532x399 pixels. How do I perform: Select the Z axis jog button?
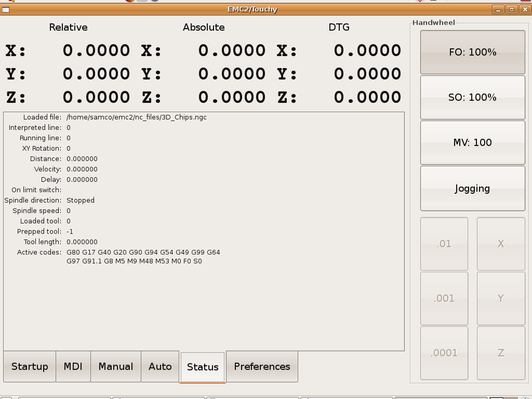501,353
